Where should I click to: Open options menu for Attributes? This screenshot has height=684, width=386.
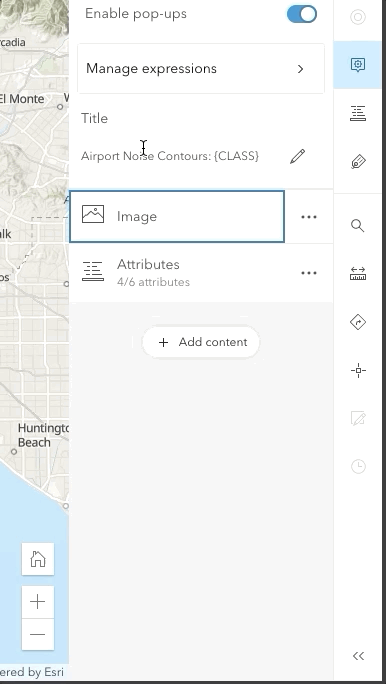309,273
